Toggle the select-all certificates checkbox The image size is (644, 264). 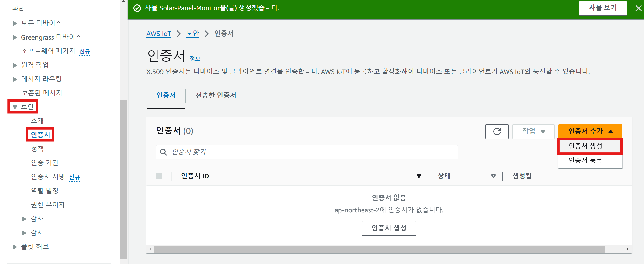tap(159, 176)
